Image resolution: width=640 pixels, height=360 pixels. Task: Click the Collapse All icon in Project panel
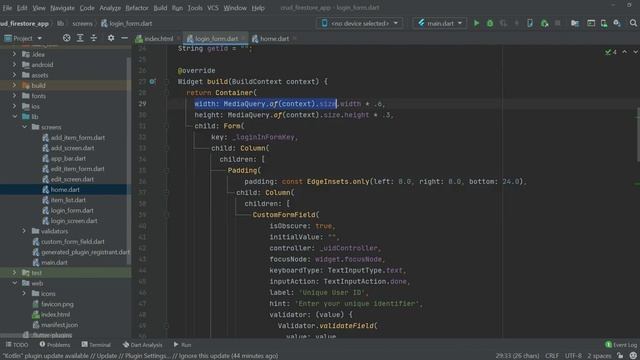point(93,38)
